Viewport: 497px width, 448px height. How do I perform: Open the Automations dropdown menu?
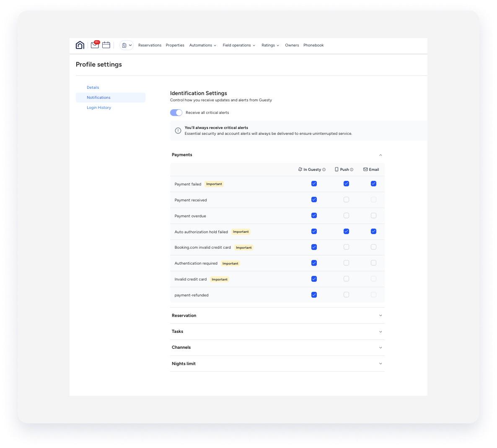[x=202, y=45]
